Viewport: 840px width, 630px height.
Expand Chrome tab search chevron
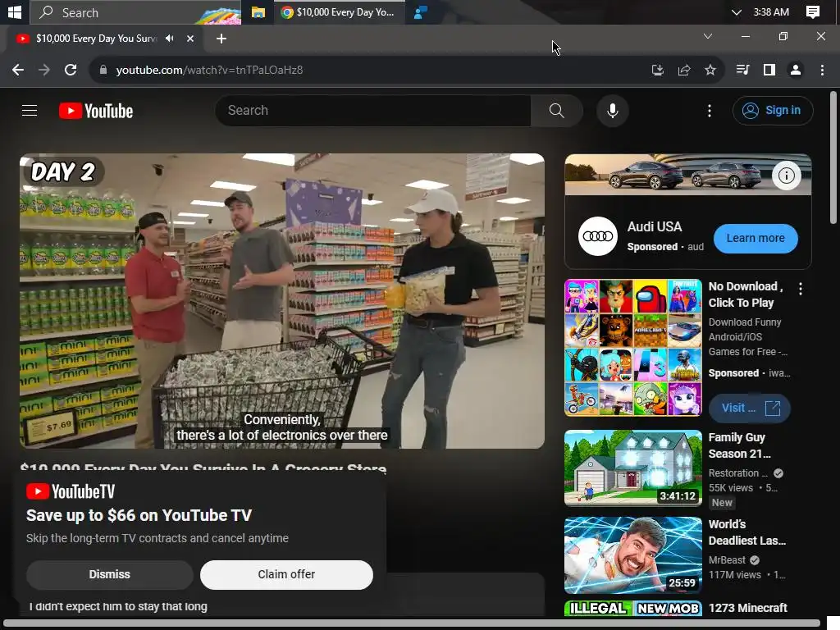coord(708,36)
